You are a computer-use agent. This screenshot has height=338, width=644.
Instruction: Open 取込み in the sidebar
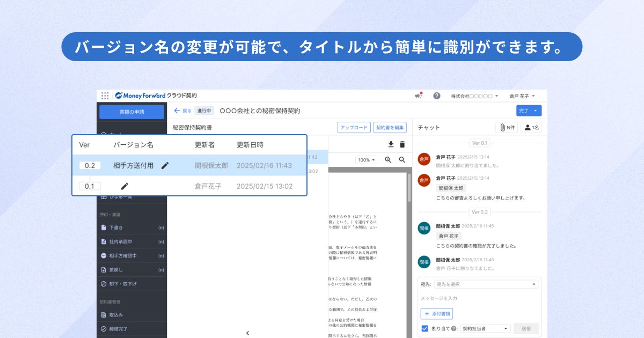pos(131,315)
